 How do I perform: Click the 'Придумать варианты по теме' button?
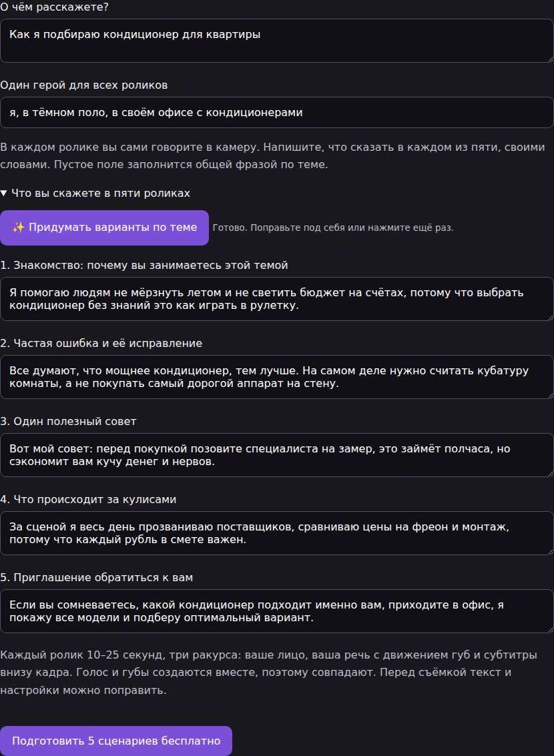point(104,228)
